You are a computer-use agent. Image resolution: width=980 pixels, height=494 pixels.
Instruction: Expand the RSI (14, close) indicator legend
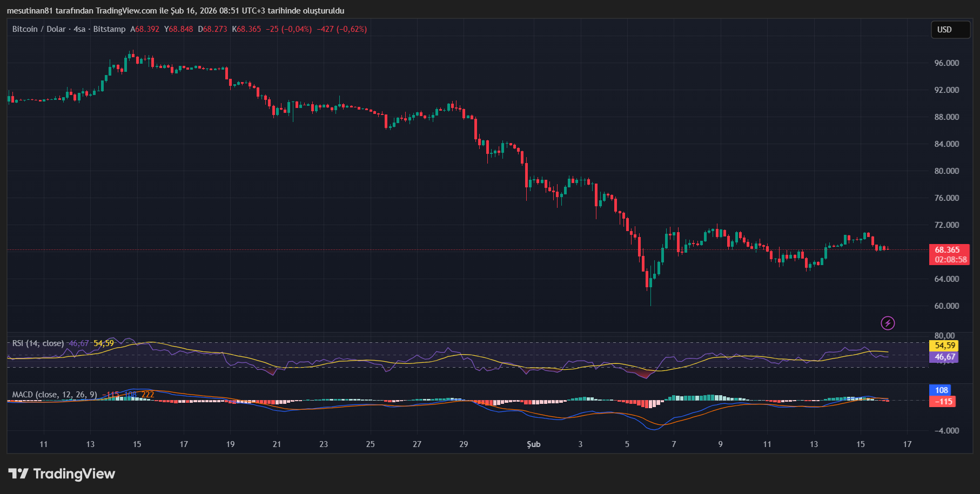point(38,343)
